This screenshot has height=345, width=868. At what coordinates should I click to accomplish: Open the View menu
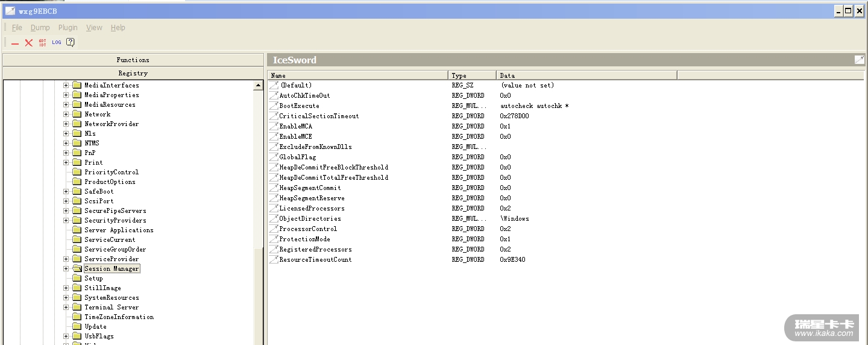(x=94, y=28)
